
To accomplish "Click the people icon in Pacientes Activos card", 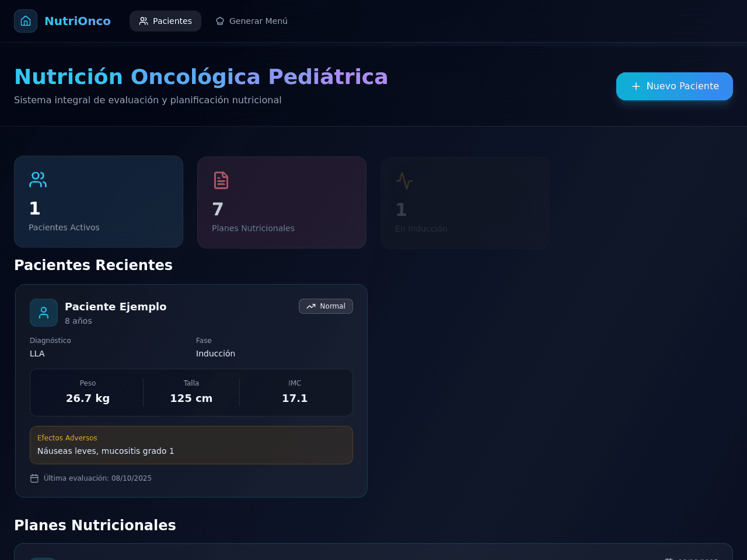I will pyautogui.click(x=38, y=180).
